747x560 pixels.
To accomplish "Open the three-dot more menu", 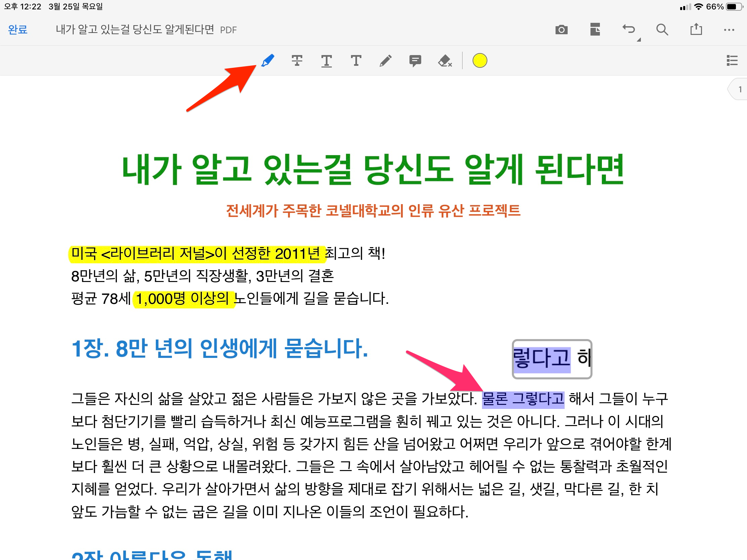I will pos(729,30).
